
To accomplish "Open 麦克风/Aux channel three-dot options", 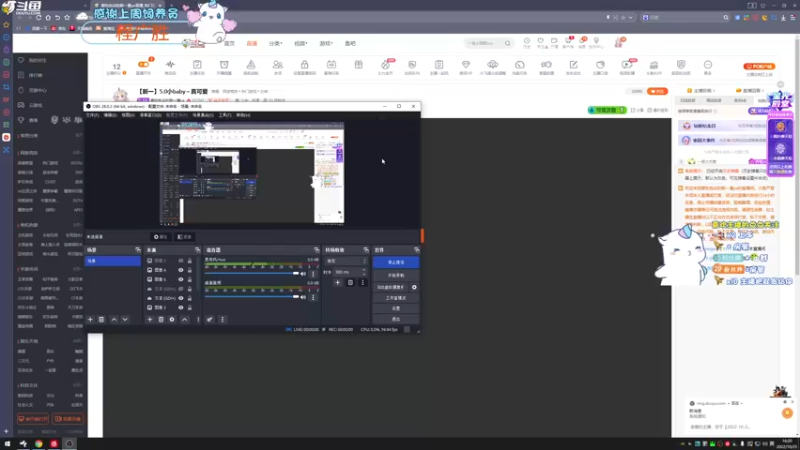I will point(313,273).
